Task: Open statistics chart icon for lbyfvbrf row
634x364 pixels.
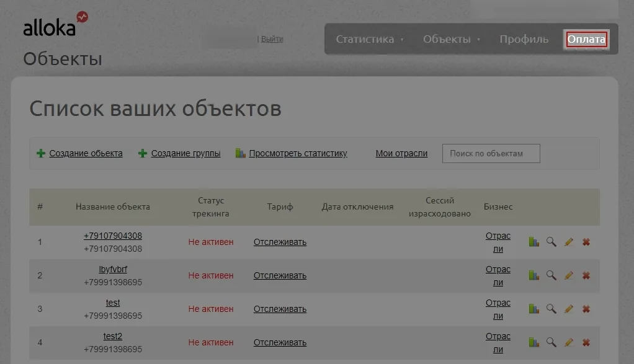Action: click(x=534, y=275)
